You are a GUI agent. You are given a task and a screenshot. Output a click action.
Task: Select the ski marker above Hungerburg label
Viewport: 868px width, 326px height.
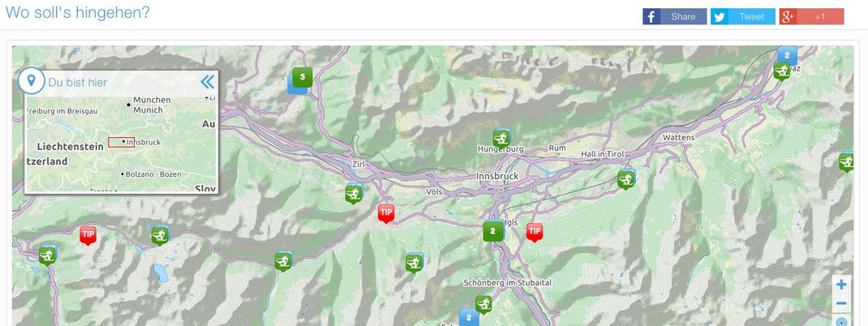[501, 139]
